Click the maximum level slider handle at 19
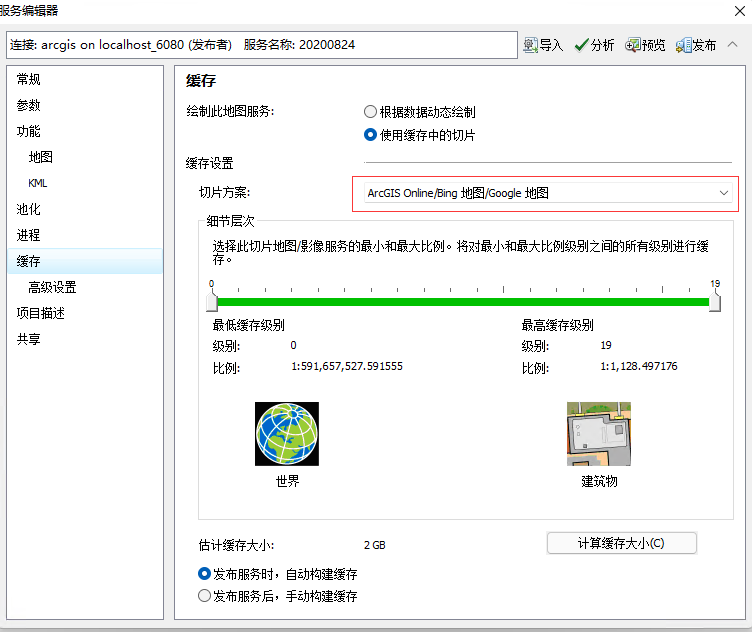 pyautogui.click(x=714, y=302)
